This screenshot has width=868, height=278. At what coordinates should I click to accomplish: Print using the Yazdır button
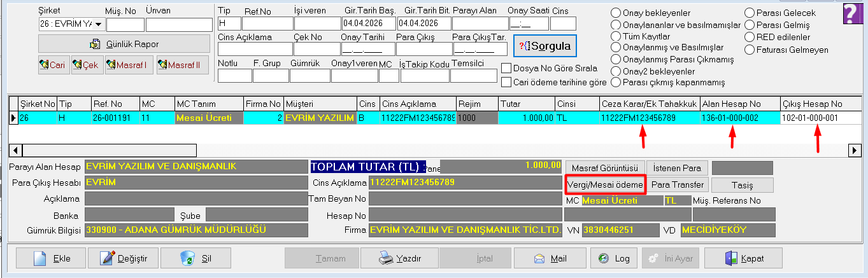click(x=400, y=258)
